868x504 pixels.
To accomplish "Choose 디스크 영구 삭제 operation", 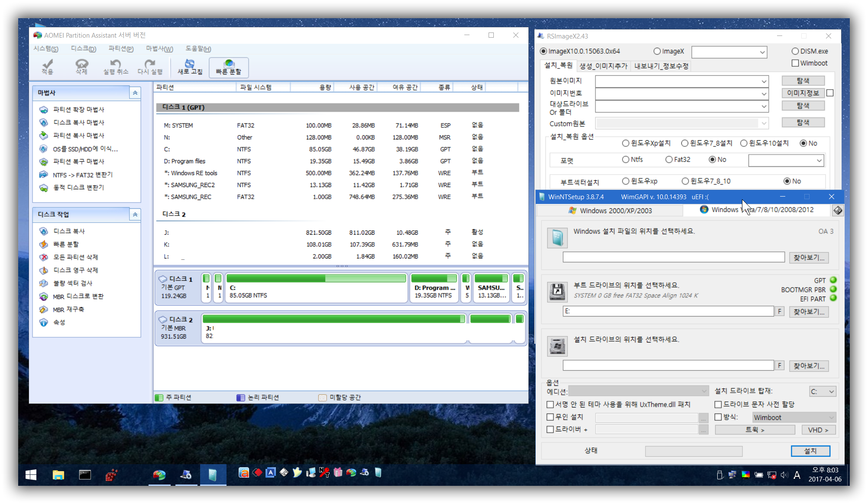I will 75,270.
